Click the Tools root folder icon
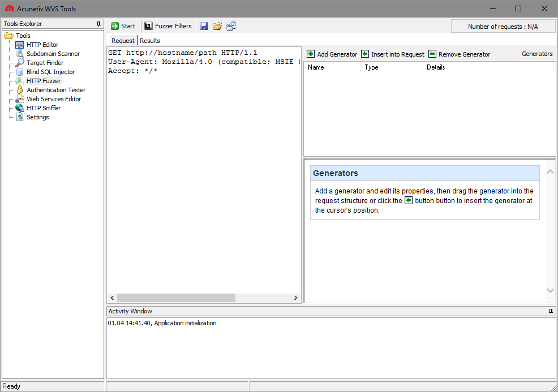The image size is (558, 392). (x=9, y=36)
